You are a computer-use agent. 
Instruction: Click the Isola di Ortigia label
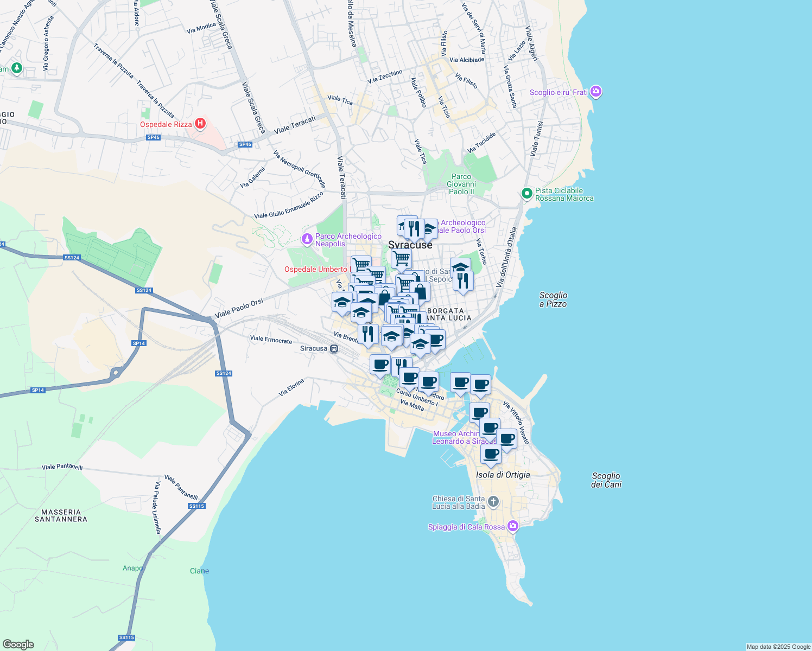503,475
